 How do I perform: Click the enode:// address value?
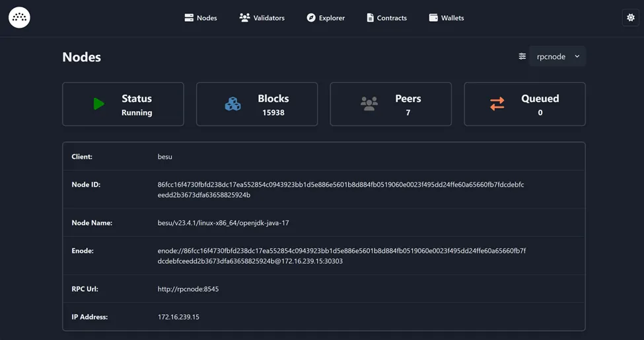pos(341,256)
